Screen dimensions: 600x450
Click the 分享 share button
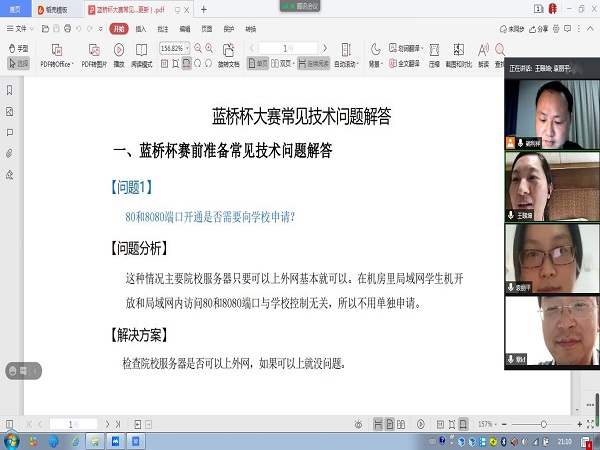(539, 29)
